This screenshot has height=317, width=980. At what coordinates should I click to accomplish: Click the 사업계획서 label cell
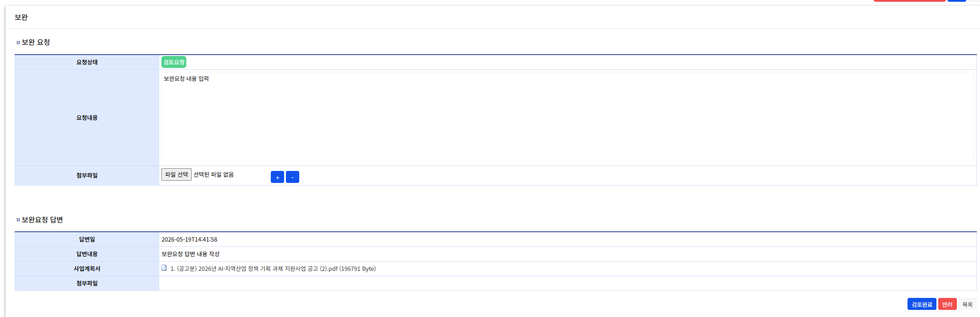pyautogui.click(x=87, y=269)
